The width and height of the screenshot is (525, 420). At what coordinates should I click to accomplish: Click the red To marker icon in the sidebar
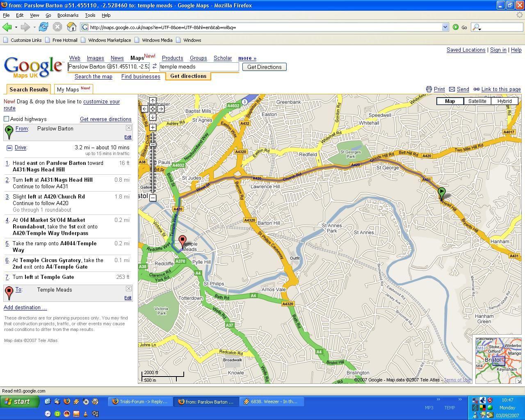pyautogui.click(x=9, y=293)
